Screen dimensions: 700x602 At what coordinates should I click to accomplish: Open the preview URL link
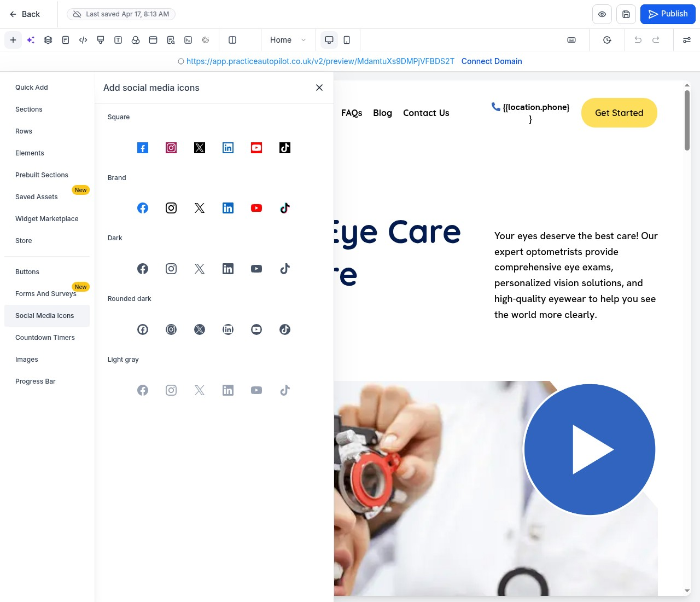[320, 61]
